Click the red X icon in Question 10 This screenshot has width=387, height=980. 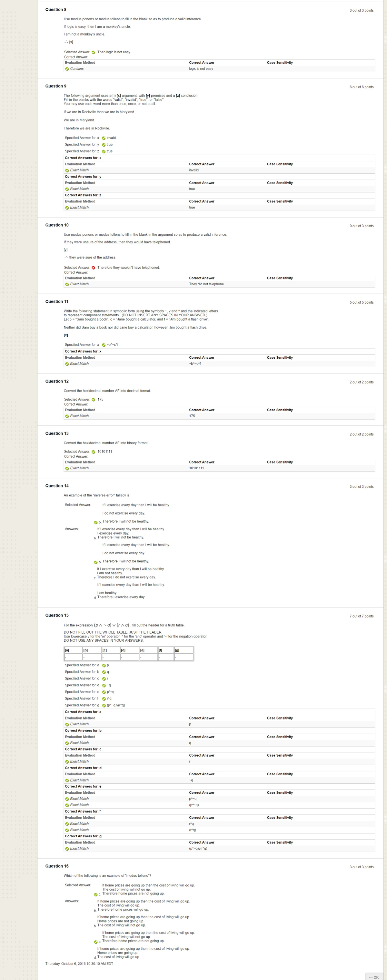tap(94, 268)
